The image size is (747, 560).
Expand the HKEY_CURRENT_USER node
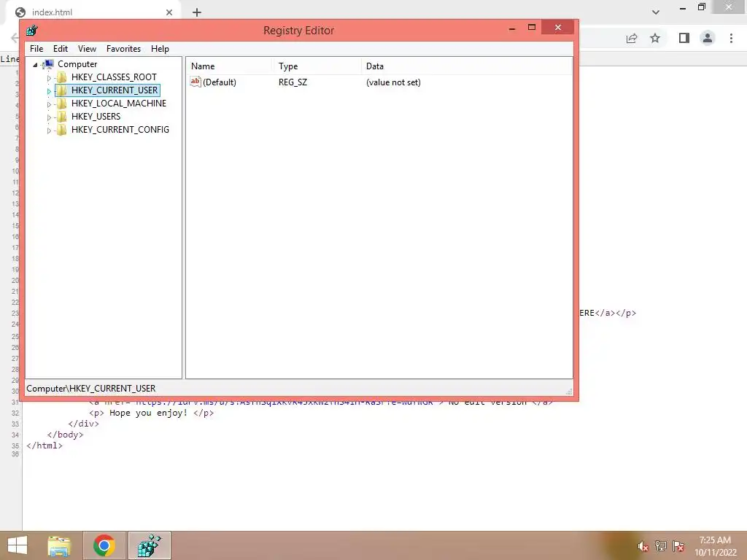pyautogui.click(x=49, y=91)
